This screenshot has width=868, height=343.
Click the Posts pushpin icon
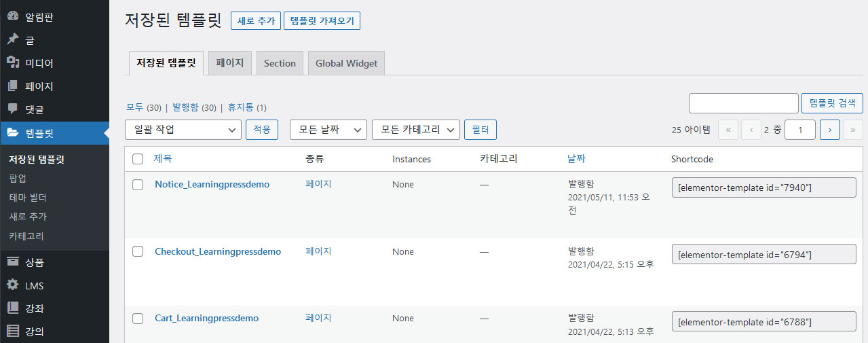point(13,39)
